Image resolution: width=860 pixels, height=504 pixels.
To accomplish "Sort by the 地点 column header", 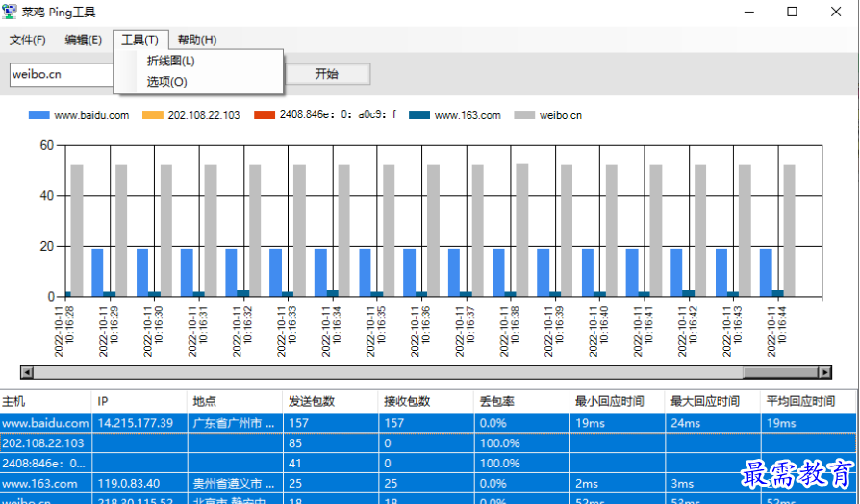I will [235, 401].
